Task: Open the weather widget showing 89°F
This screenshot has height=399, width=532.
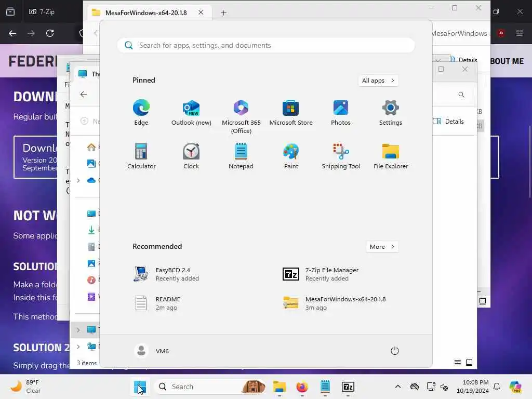Action: pyautogui.click(x=25, y=387)
